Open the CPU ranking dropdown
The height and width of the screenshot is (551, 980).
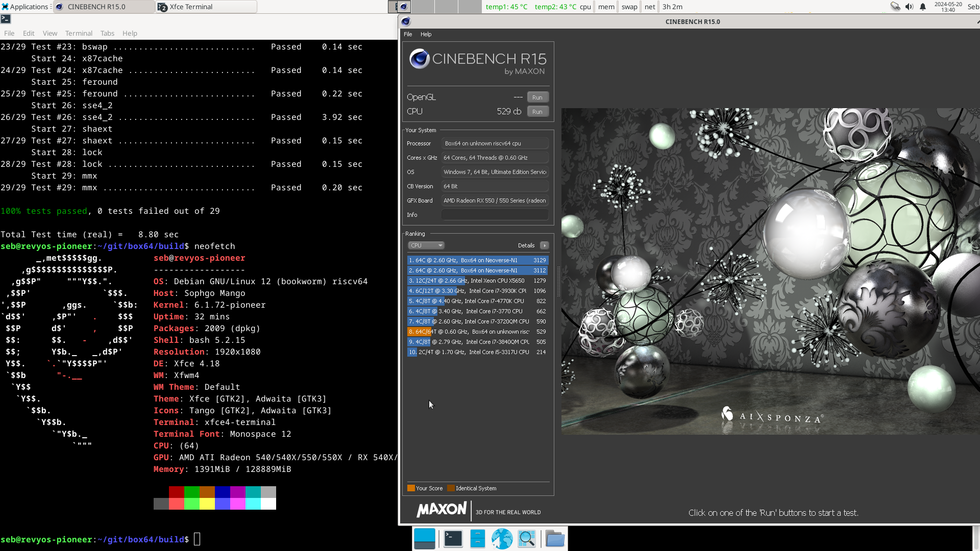pyautogui.click(x=426, y=245)
